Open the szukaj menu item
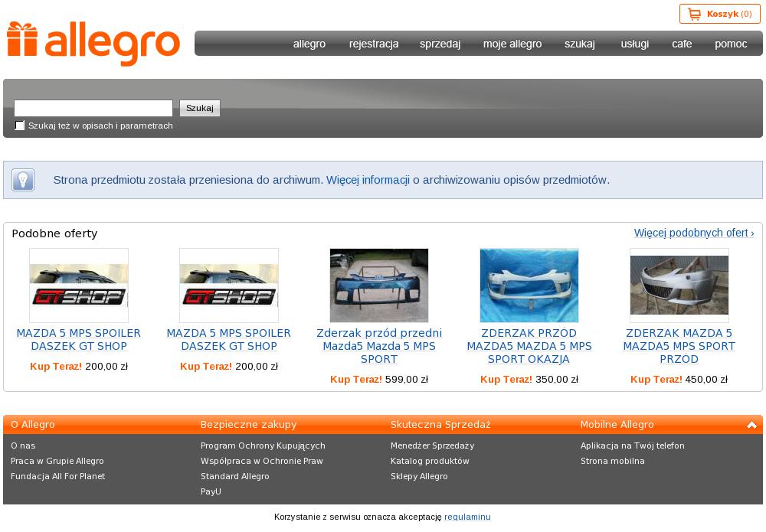Screen dimensions: 766x532 click(x=580, y=44)
